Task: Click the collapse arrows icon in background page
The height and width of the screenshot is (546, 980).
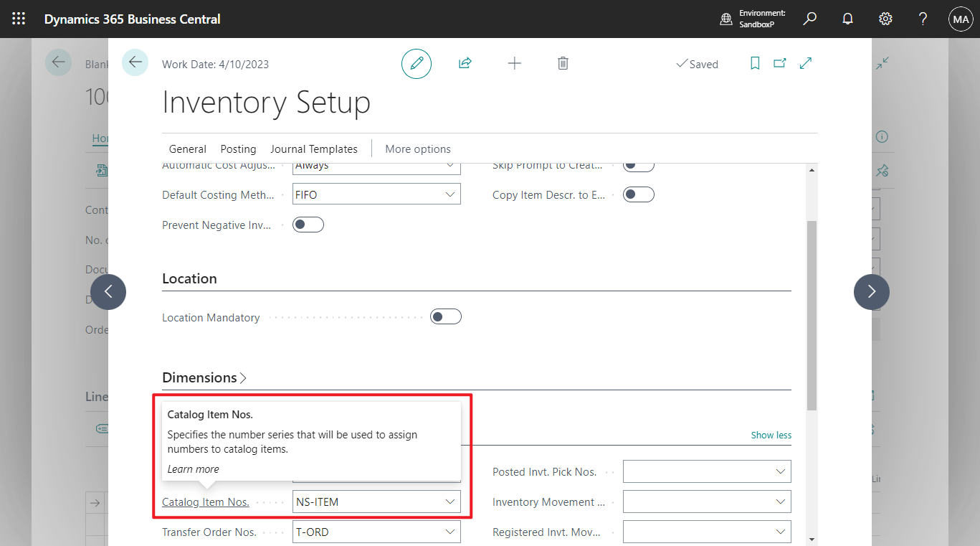Action: tap(883, 62)
